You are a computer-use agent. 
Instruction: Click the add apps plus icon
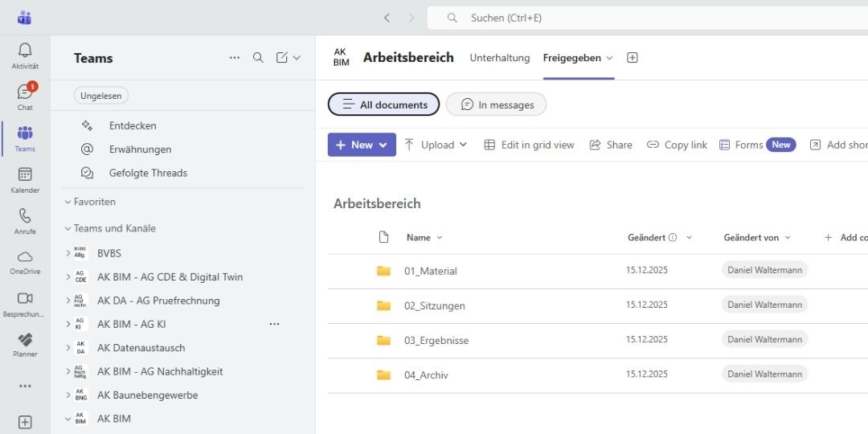coord(25,423)
